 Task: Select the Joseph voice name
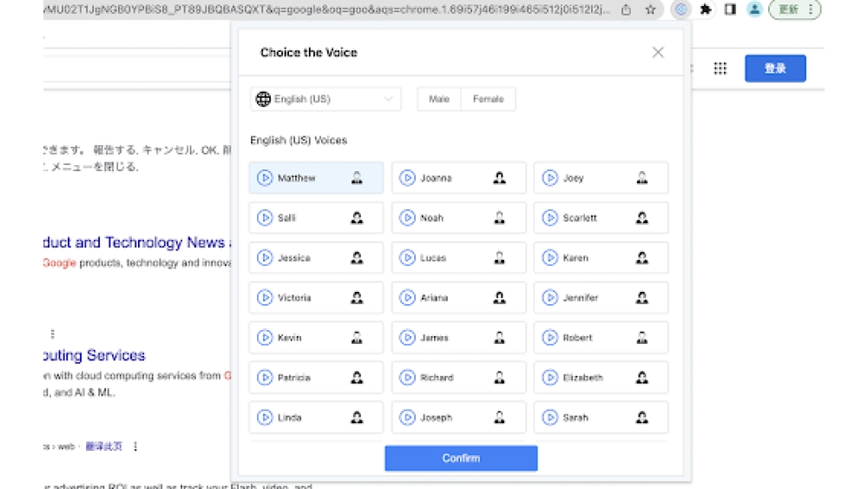point(437,417)
